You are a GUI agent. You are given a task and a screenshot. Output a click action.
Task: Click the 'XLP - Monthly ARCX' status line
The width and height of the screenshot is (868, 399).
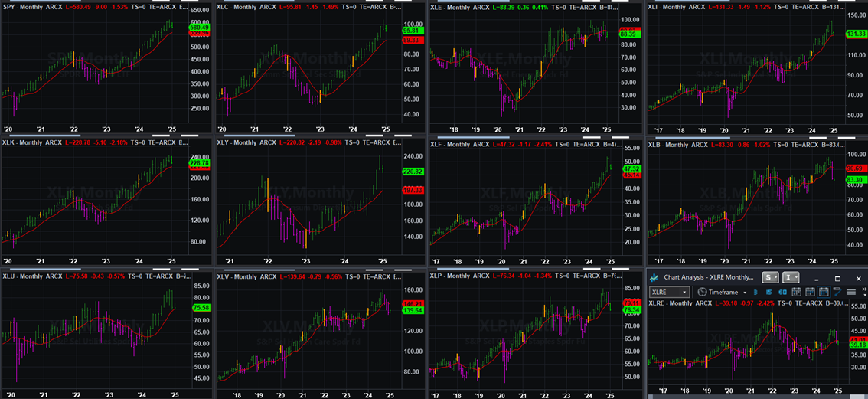[527, 276]
